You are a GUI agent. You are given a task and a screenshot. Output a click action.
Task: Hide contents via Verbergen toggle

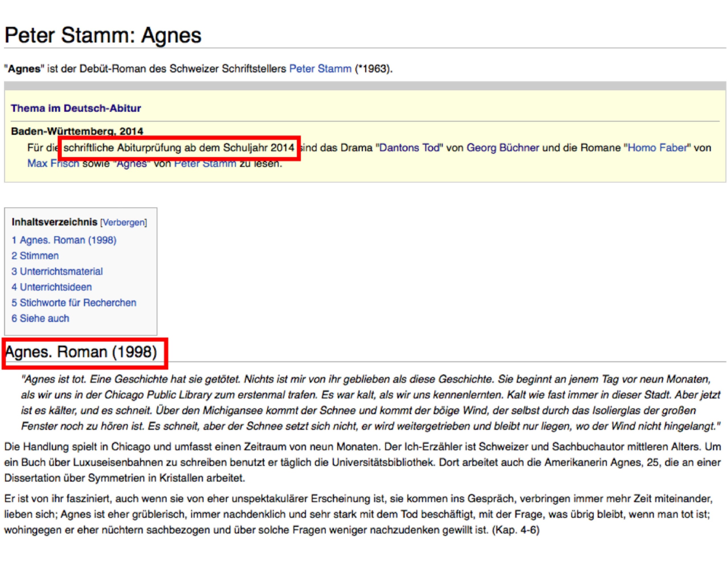(x=124, y=222)
